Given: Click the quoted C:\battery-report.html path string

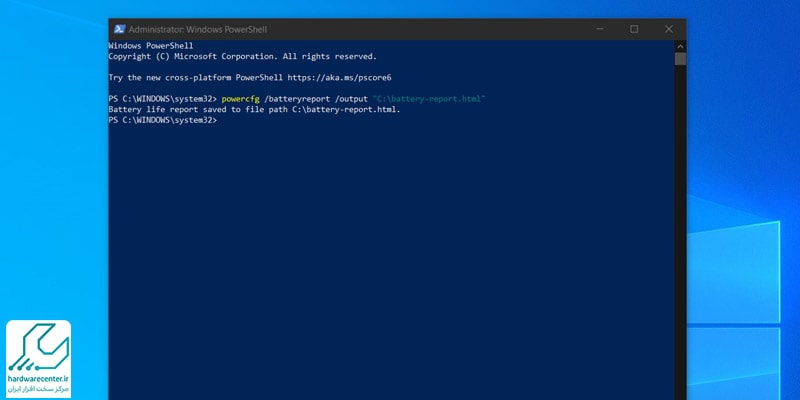Looking at the screenshot, I should pyautogui.click(x=429, y=99).
